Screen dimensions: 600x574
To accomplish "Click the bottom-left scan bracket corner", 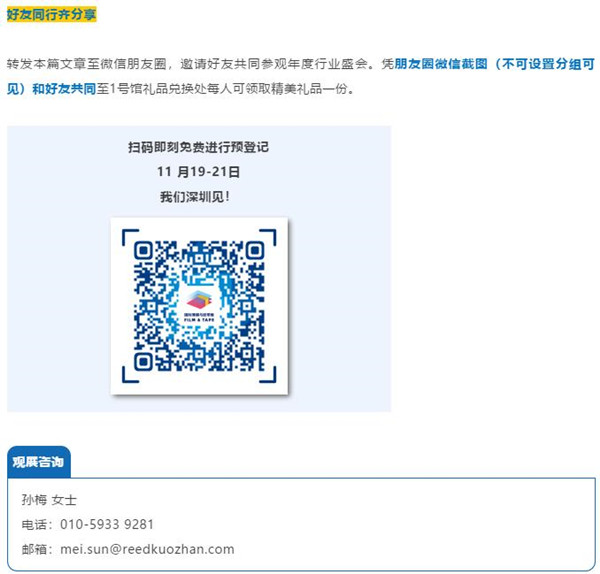I will coord(130,375).
